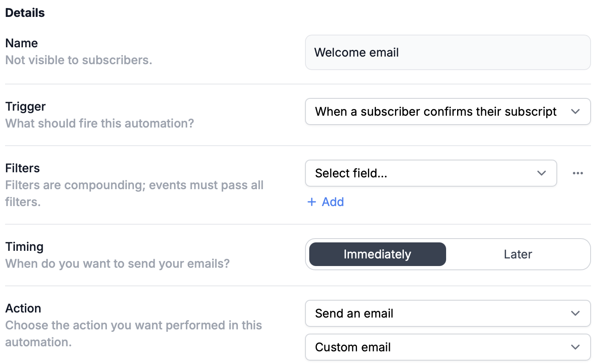The width and height of the screenshot is (602, 364).
Task: Click the chevron arrow on the Trigger dropdown
Action: 575,111
